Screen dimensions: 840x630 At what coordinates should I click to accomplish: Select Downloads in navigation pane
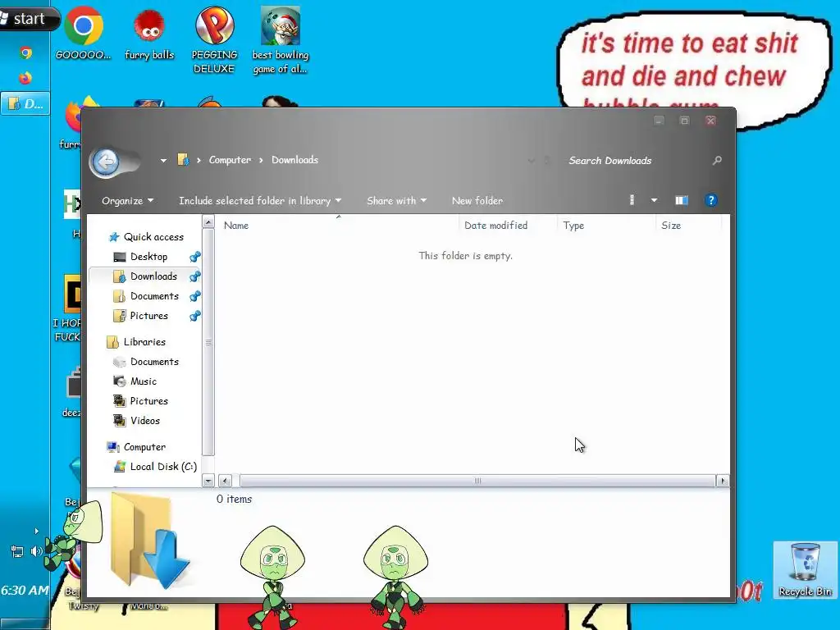[x=153, y=276]
